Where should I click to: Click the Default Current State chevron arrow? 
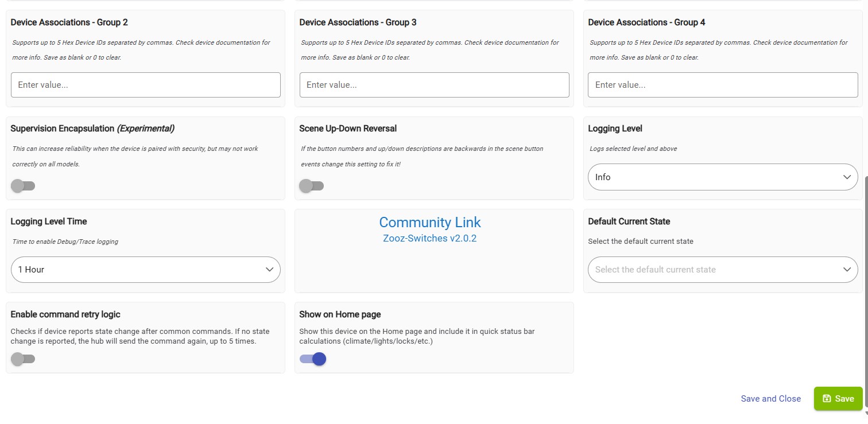click(x=847, y=270)
